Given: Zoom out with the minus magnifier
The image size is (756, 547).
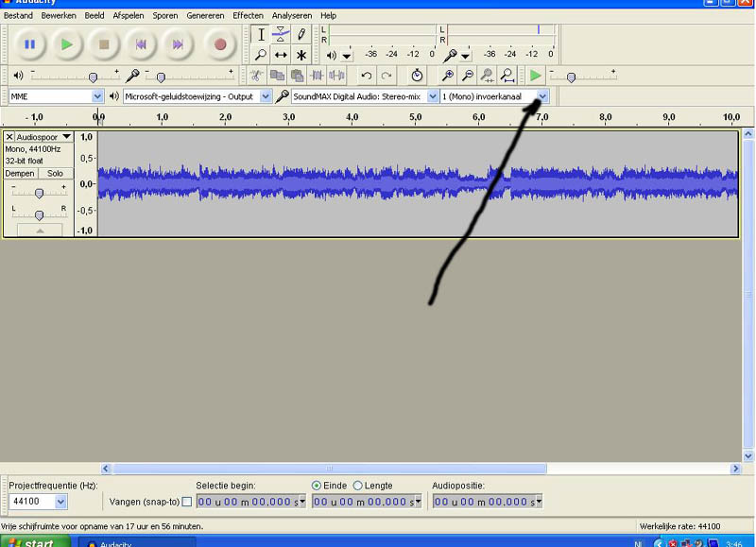Looking at the screenshot, I should (467, 76).
